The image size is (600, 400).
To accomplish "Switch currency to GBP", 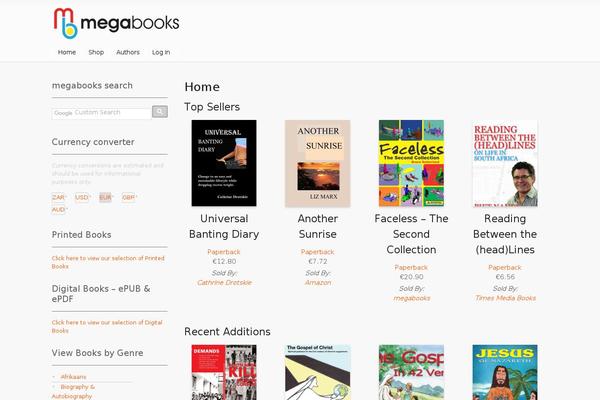I will (x=129, y=198).
